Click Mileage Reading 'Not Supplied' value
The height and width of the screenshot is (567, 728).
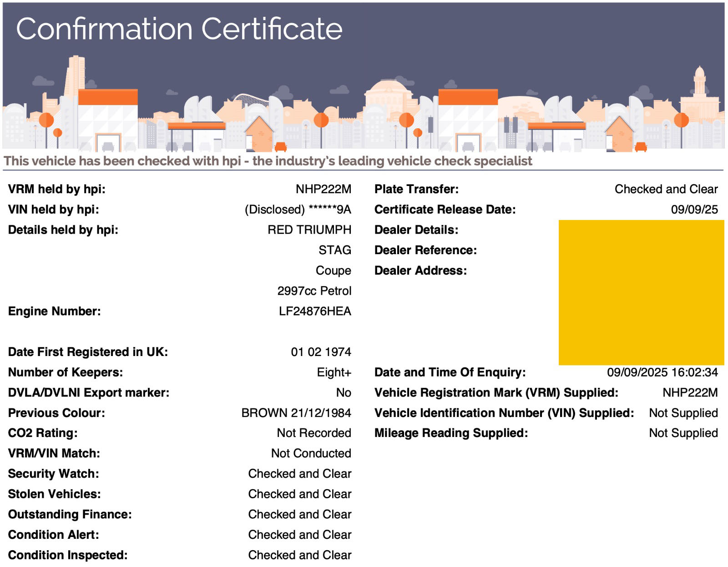click(683, 433)
